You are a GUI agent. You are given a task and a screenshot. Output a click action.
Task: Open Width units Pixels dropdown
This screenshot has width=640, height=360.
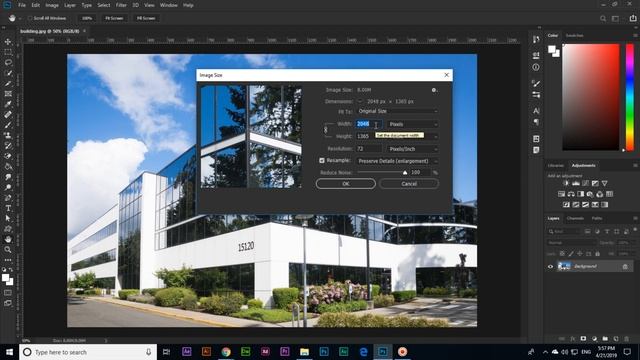coord(412,124)
